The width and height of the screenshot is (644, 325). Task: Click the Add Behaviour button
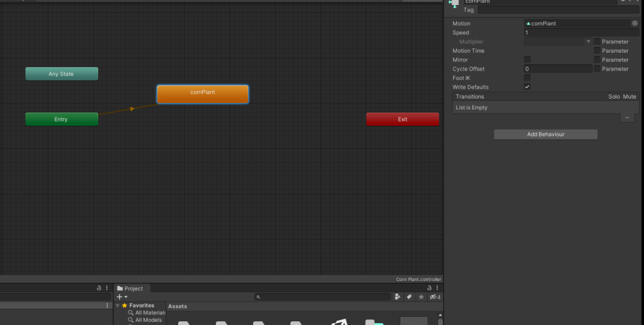[x=545, y=135]
